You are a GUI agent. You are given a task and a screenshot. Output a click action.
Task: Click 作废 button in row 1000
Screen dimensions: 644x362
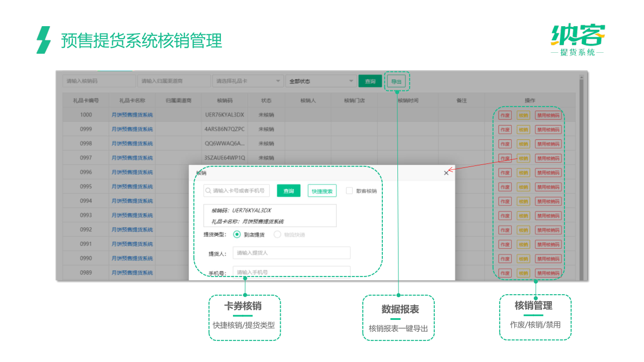tap(505, 115)
